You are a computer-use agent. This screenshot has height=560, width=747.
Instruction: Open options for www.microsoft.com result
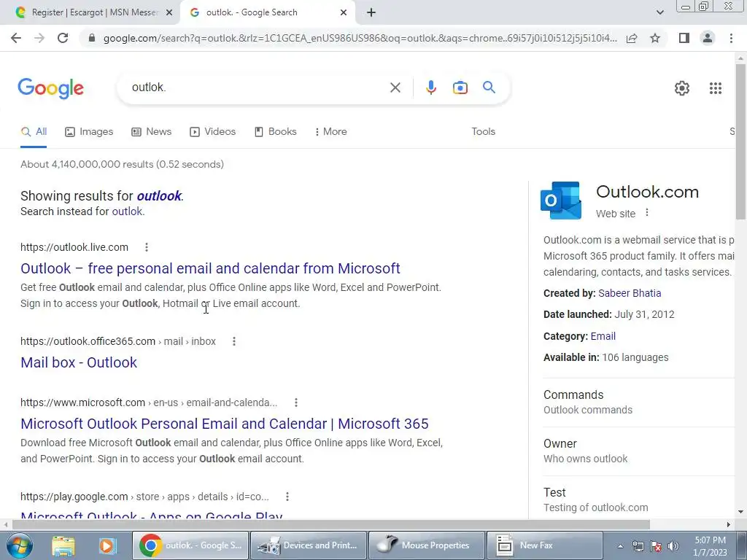point(296,402)
